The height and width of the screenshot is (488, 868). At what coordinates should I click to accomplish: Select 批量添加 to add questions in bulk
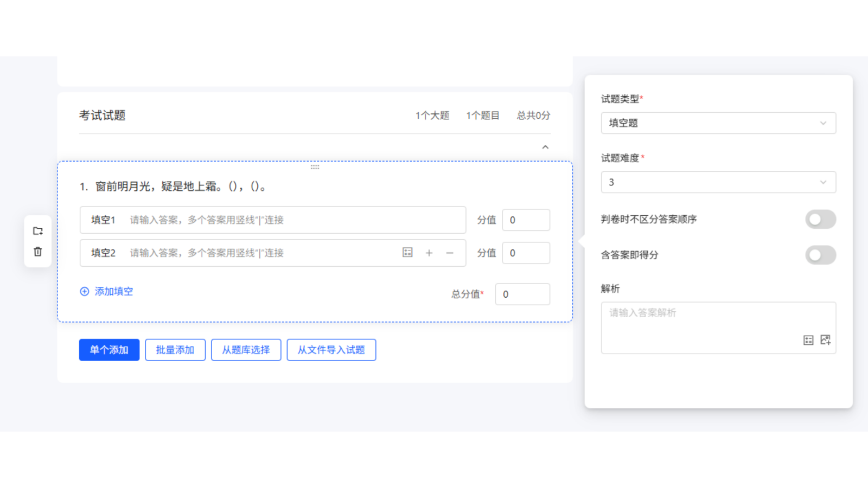(x=175, y=350)
